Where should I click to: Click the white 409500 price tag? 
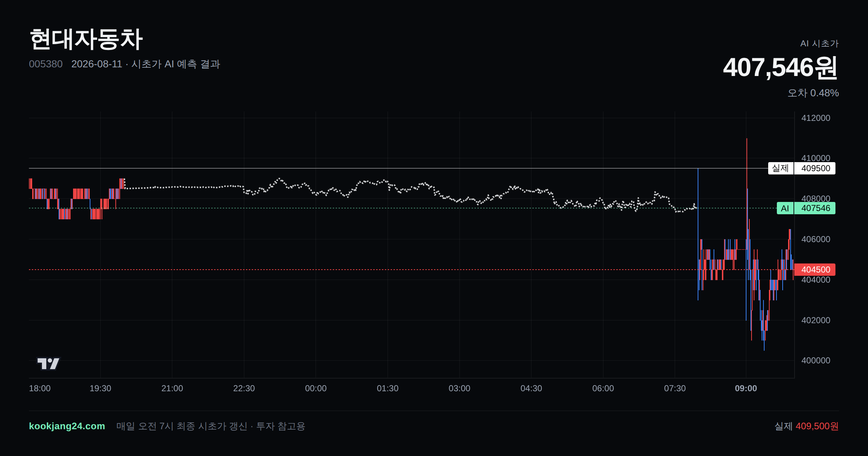pos(815,168)
